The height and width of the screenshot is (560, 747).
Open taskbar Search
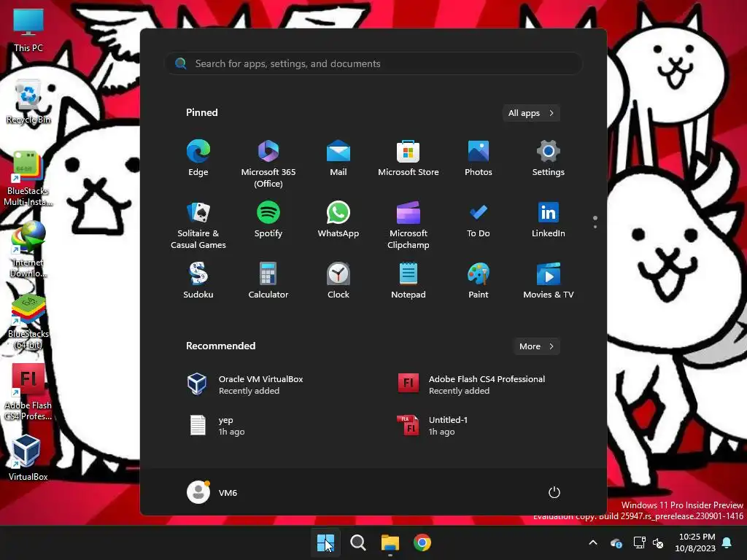point(357,542)
